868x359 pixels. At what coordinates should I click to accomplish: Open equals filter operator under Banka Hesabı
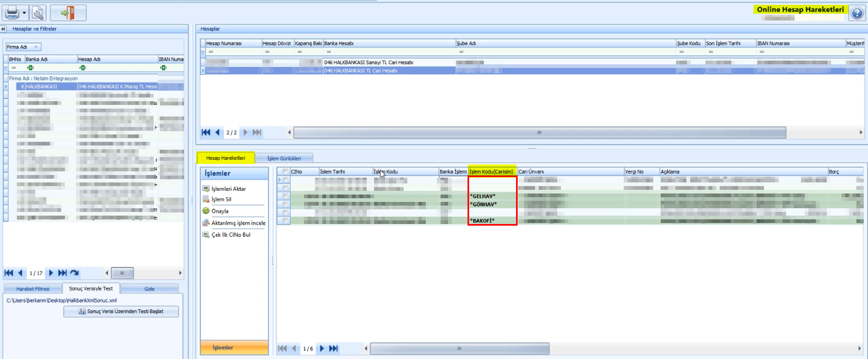point(329,52)
